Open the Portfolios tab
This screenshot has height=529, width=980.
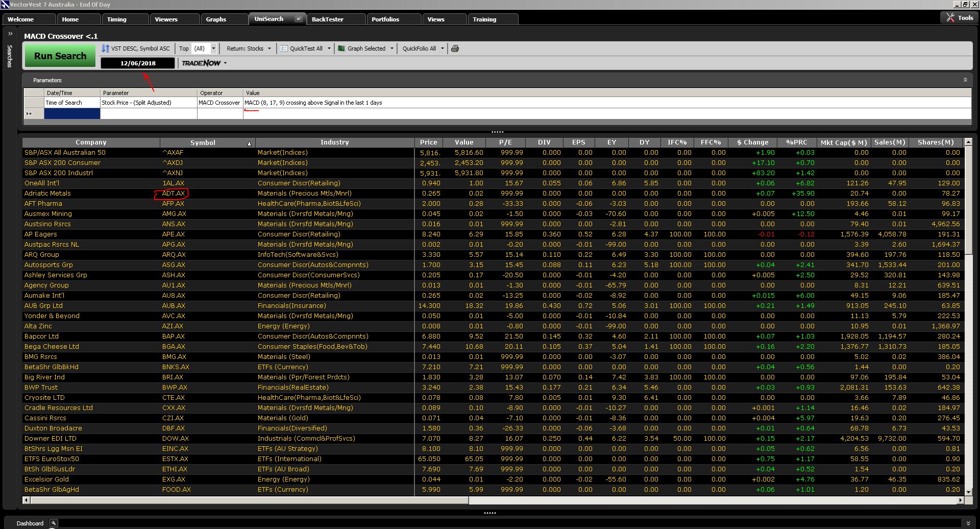[394, 19]
